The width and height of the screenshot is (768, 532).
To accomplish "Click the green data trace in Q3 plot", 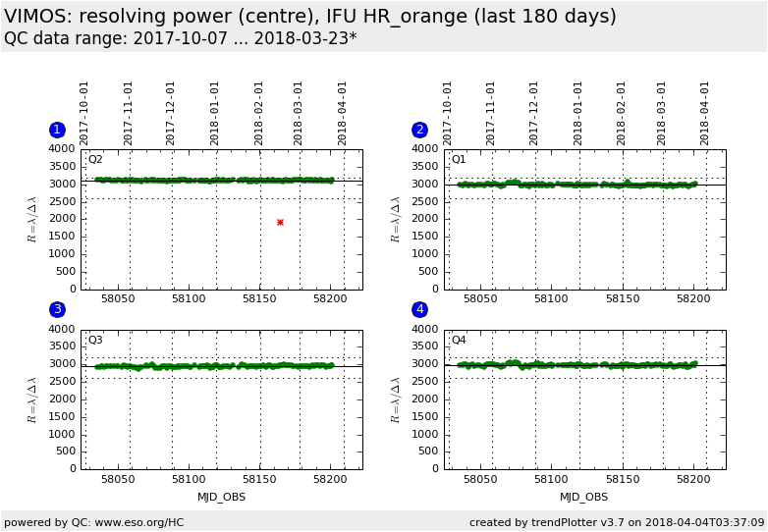I will 216,366.
